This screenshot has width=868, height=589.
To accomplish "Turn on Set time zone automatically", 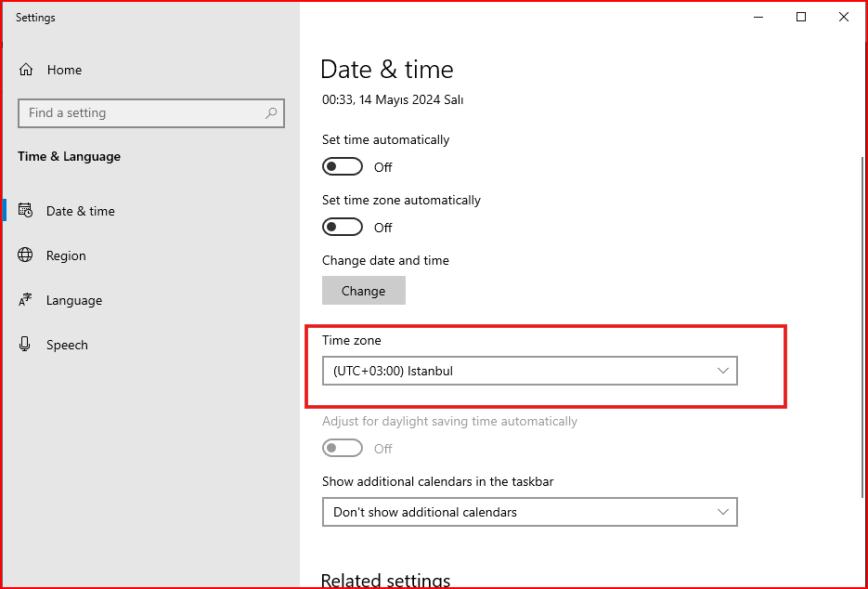I will (x=342, y=228).
